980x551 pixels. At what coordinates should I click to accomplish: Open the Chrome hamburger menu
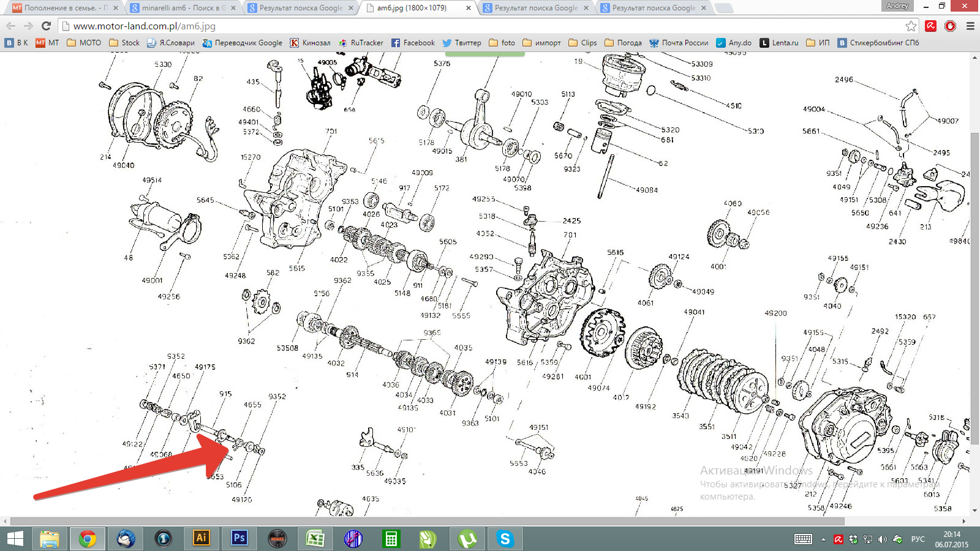[970, 26]
